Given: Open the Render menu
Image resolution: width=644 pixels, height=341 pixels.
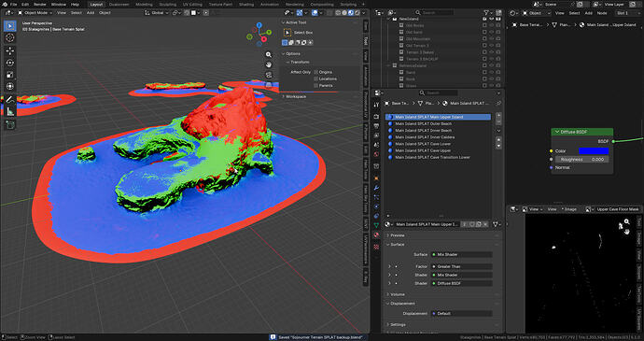Looking at the screenshot, I should tap(40, 4).
